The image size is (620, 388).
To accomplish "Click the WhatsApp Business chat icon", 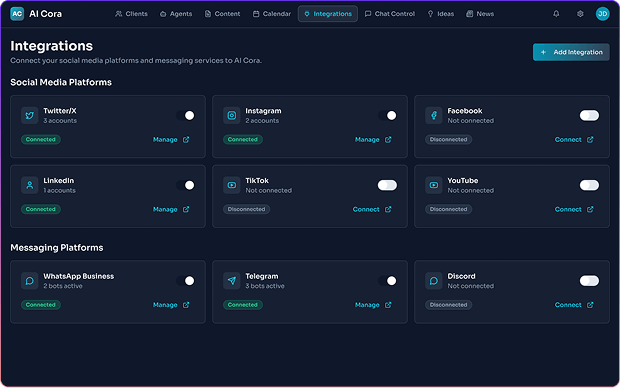I will 30,281.
